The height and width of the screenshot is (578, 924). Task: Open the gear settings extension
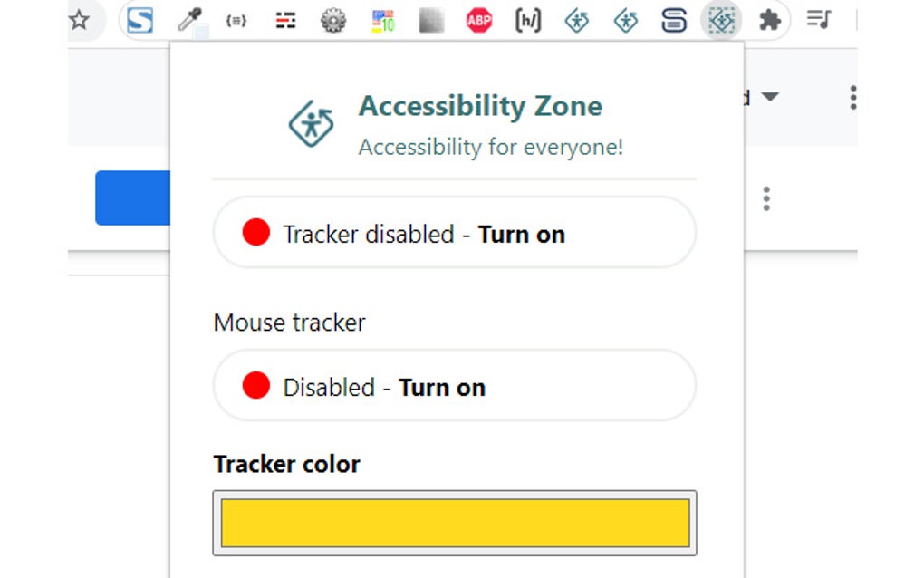coord(333,21)
